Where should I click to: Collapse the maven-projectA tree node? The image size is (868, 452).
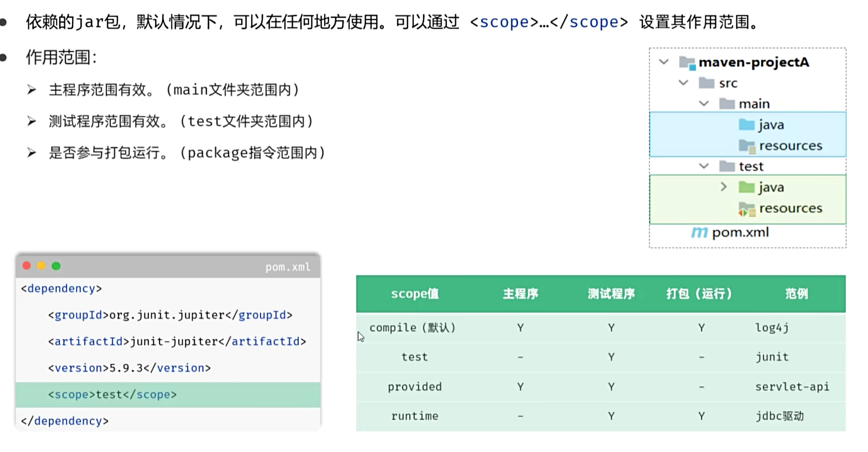(664, 62)
